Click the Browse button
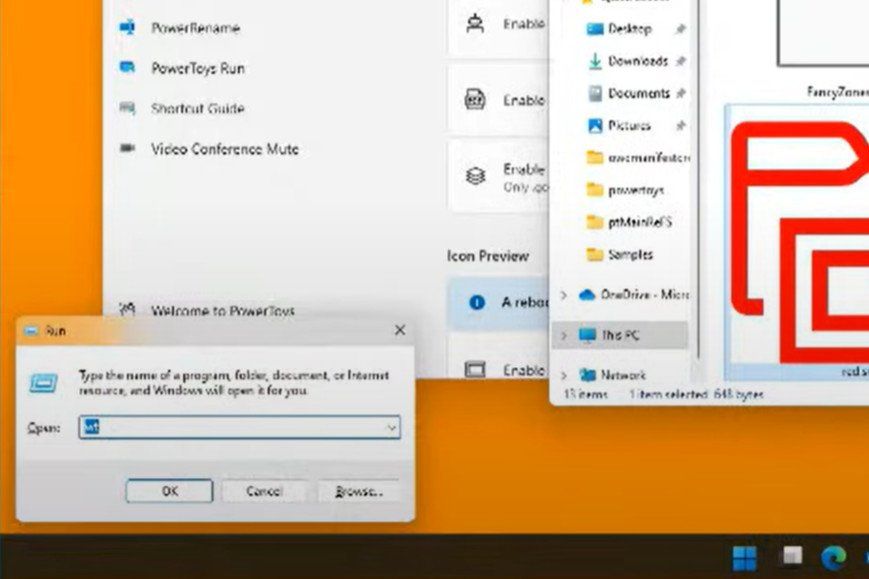Image resolution: width=869 pixels, height=579 pixels. [x=360, y=491]
